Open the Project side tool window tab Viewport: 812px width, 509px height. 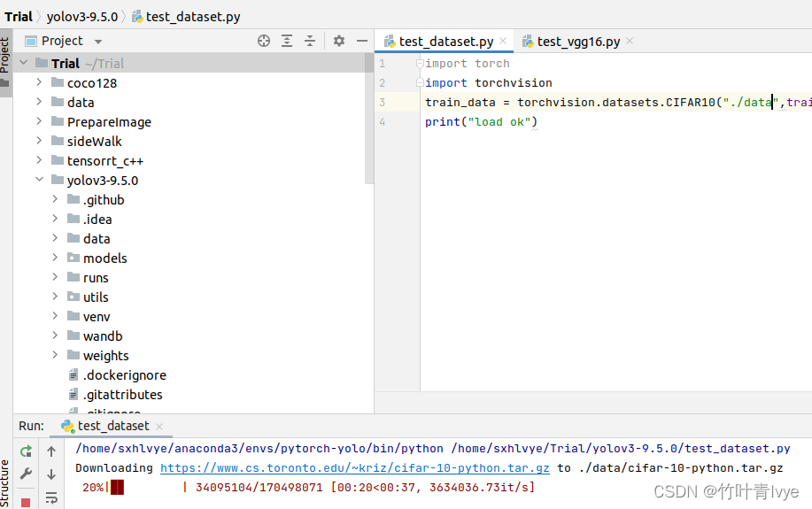point(5,62)
